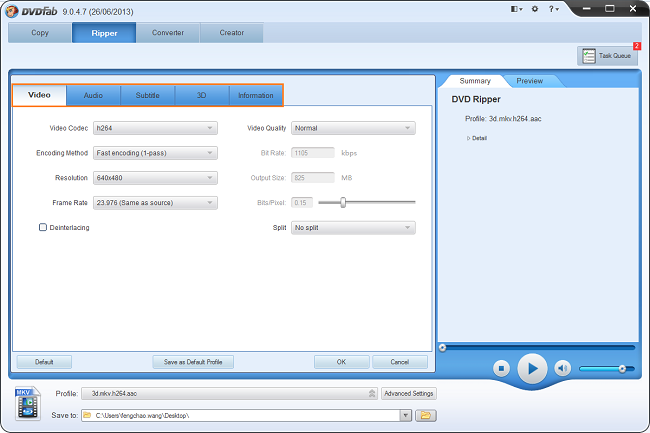The image size is (650, 433).
Task: Open the Frame Rate dropdown
Action: click(155, 203)
